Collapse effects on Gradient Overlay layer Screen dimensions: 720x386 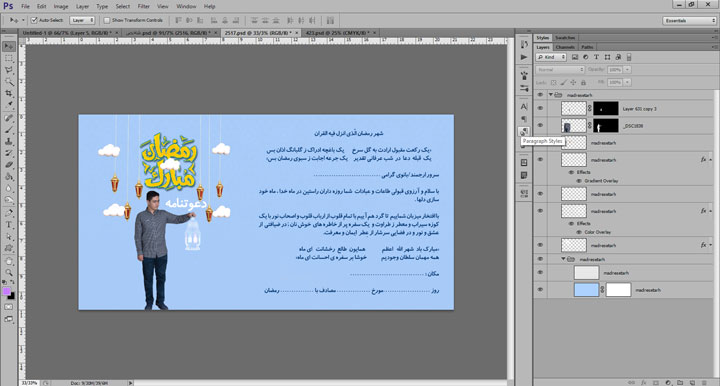tap(710, 160)
